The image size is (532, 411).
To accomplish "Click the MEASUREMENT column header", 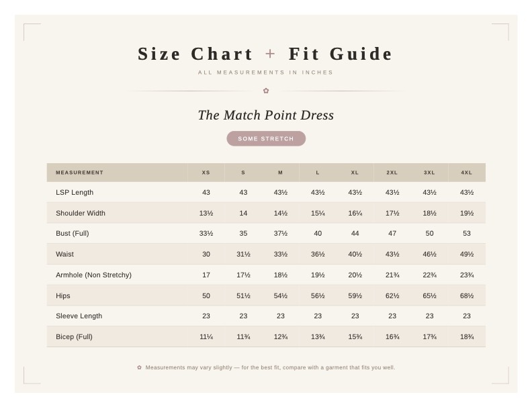I will 79,173.
